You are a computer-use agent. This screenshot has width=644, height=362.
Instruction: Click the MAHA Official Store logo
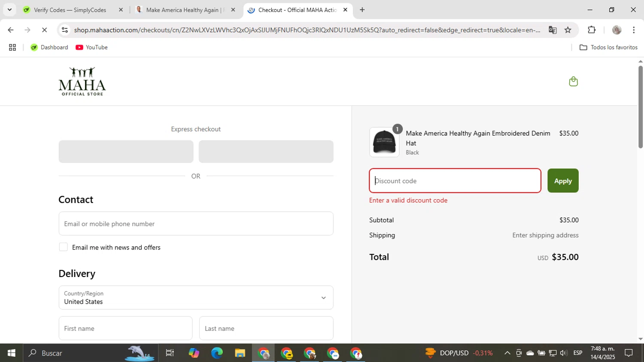pyautogui.click(x=82, y=81)
